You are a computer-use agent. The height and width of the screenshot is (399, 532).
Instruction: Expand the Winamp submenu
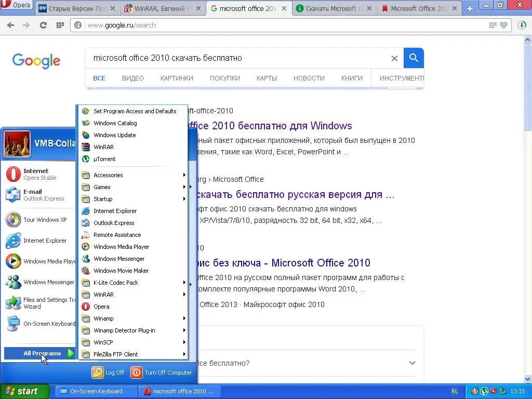(x=133, y=318)
